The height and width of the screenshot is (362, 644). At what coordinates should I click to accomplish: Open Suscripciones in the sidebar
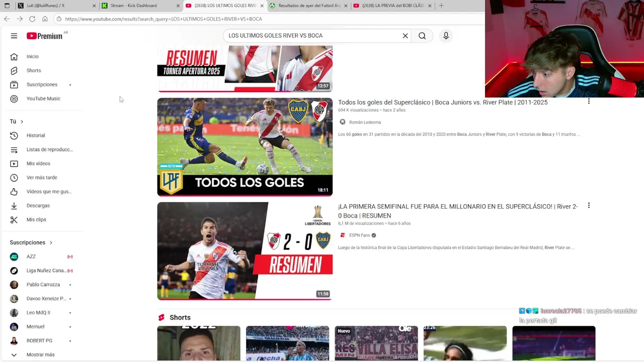click(41, 84)
